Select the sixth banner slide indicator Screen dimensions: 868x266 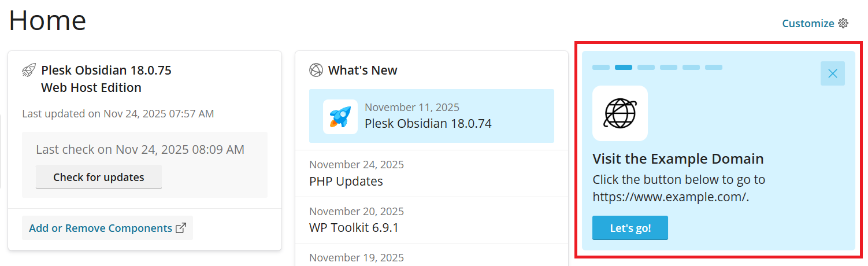pyautogui.click(x=714, y=68)
